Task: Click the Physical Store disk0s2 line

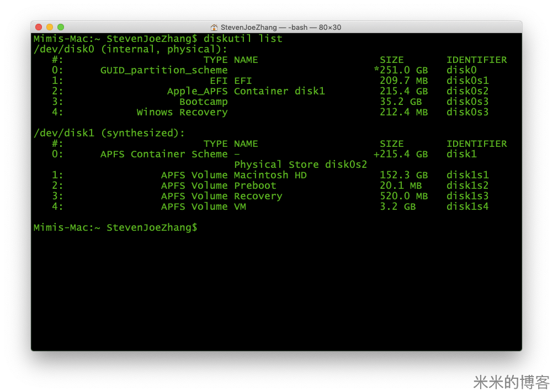Action: pos(300,165)
